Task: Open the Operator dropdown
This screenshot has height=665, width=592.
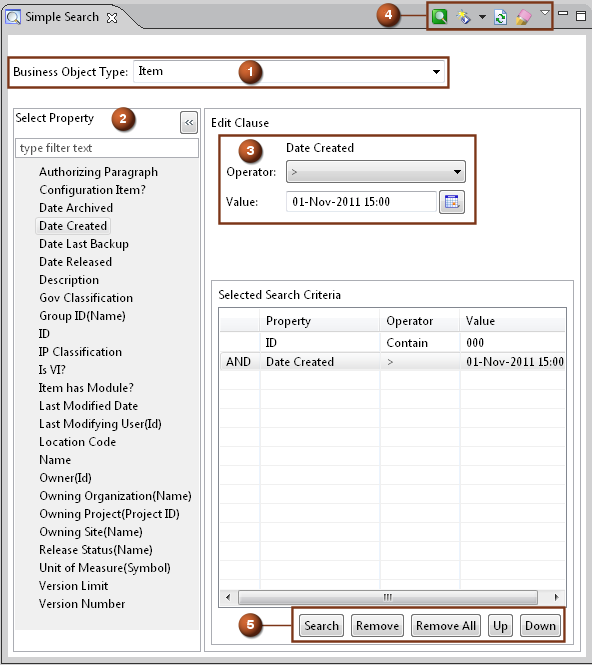Action: 376,172
